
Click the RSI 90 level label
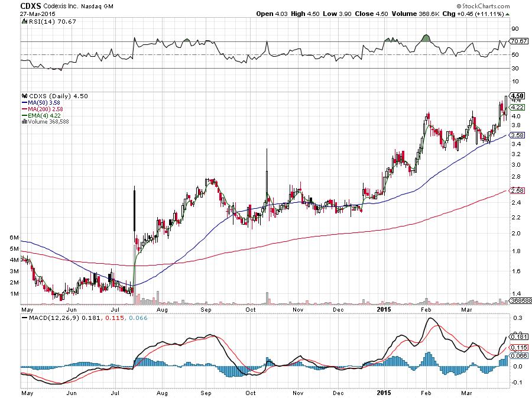point(515,29)
